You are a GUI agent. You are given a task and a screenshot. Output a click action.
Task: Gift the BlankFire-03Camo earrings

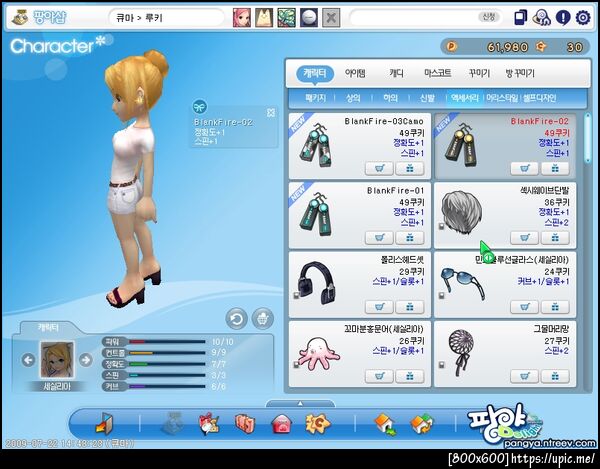click(409, 168)
